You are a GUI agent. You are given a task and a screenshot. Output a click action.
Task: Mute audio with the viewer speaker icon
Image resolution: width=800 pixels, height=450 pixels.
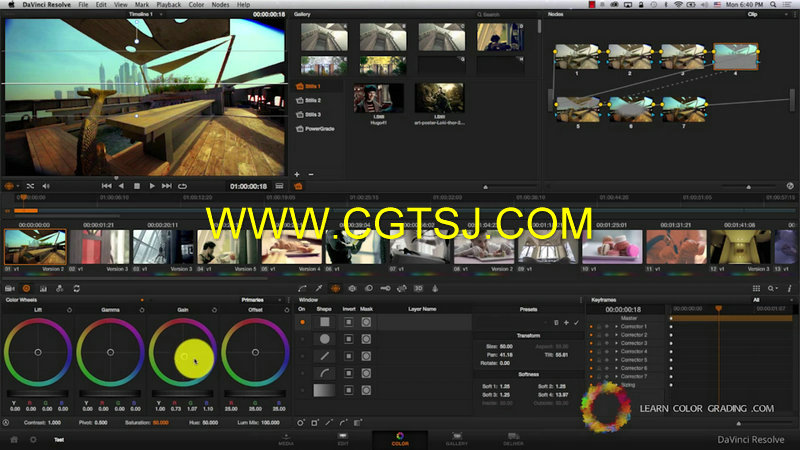click(x=46, y=186)
